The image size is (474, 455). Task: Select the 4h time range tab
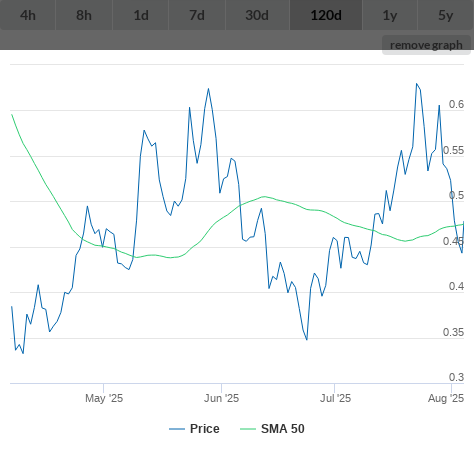[x=28, y=15]
